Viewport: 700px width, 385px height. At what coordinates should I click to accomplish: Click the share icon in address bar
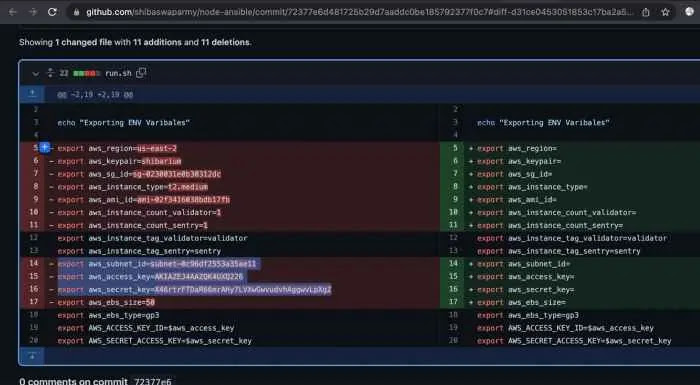[646, 13]
